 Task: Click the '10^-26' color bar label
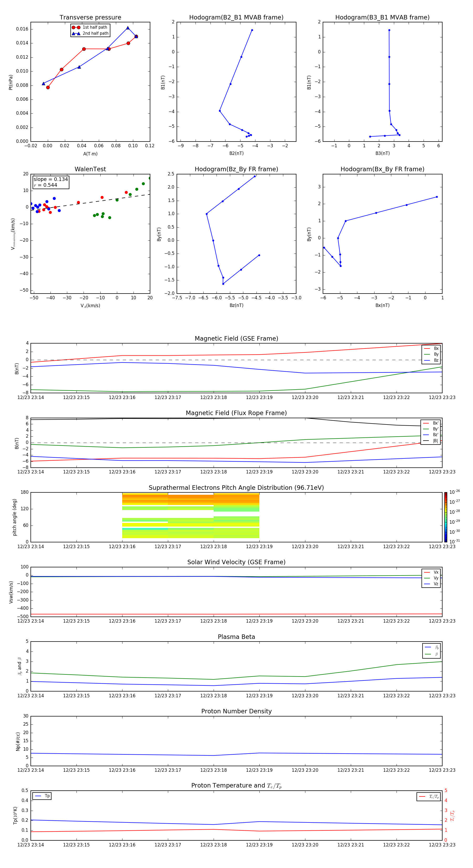coord(454,492)
